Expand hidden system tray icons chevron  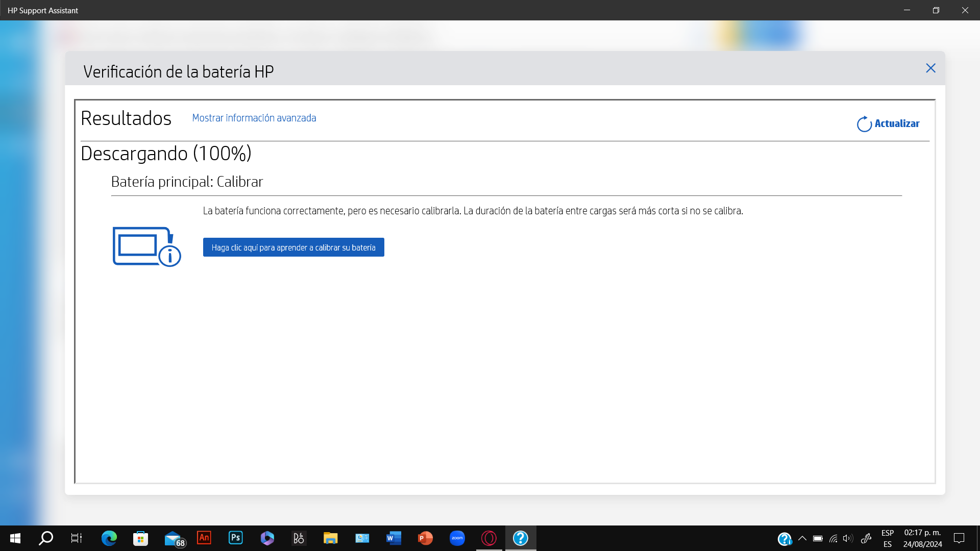(802, 538)
